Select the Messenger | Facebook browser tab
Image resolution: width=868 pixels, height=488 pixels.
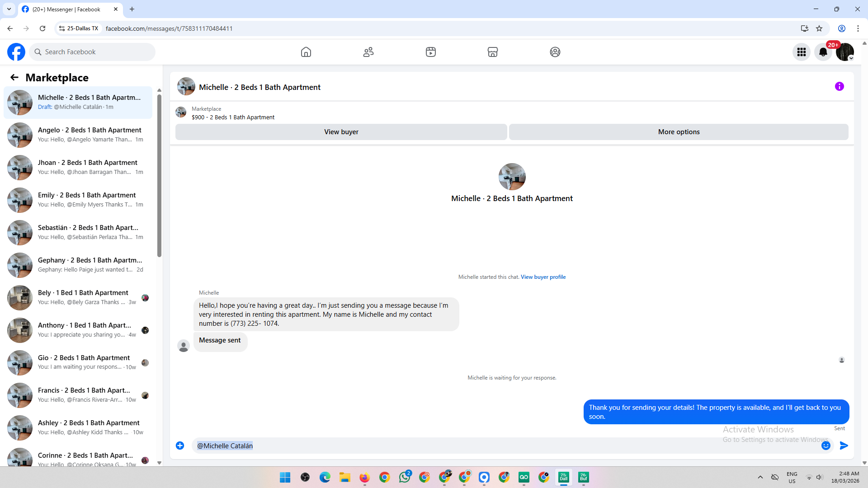pos(70,9)
